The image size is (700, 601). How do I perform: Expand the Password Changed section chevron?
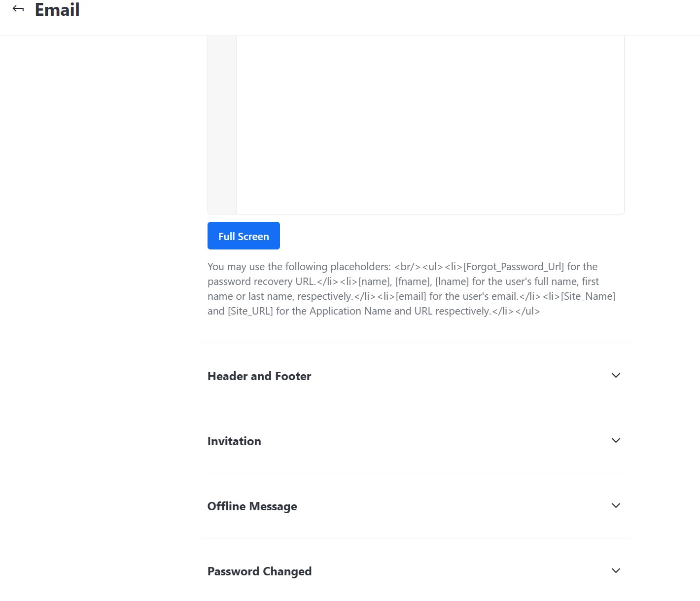pos(616,570)
